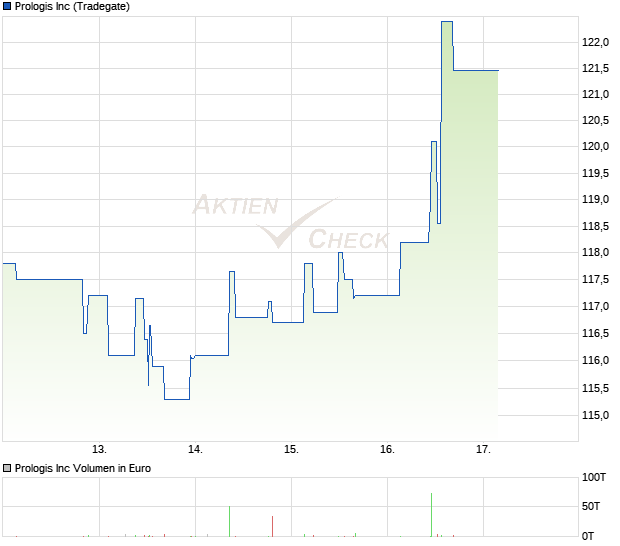Click the 120,5 price axis label
620x546 pixels.
(x=595, y=120)
